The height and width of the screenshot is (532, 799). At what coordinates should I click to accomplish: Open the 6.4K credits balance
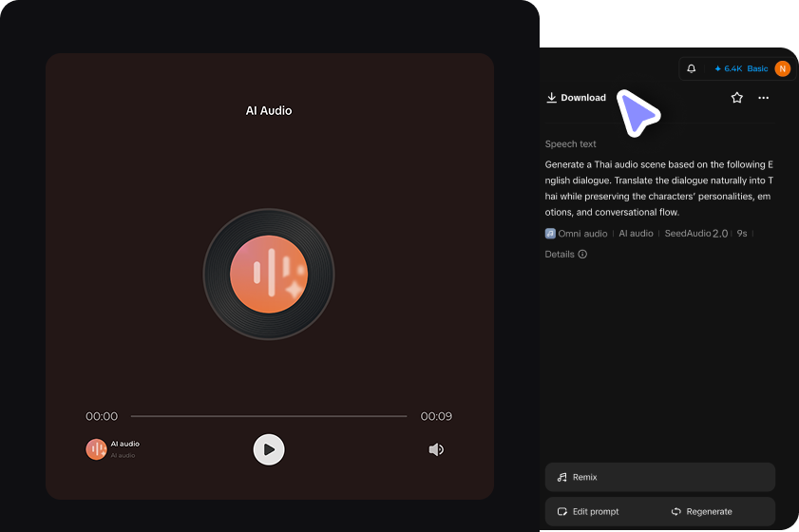click(728, 68)
